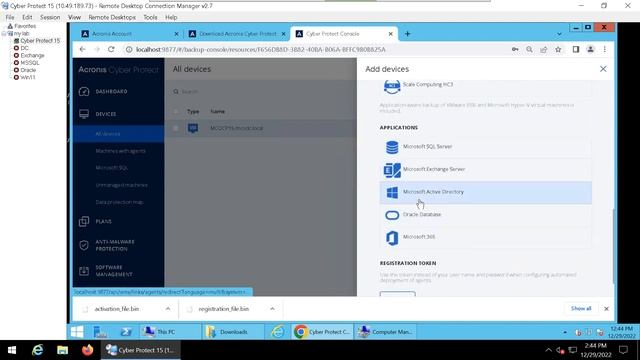Select Scale Computing HC3 entry
The image size is (640, 360).
[485, 86]
